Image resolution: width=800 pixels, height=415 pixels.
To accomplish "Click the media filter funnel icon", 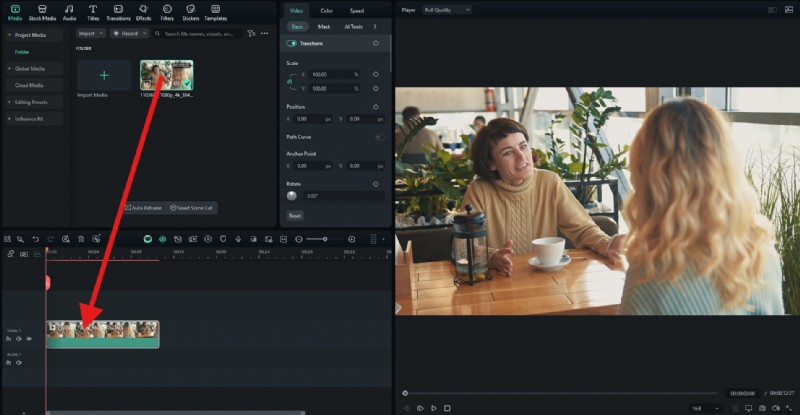I will [251, 34].
